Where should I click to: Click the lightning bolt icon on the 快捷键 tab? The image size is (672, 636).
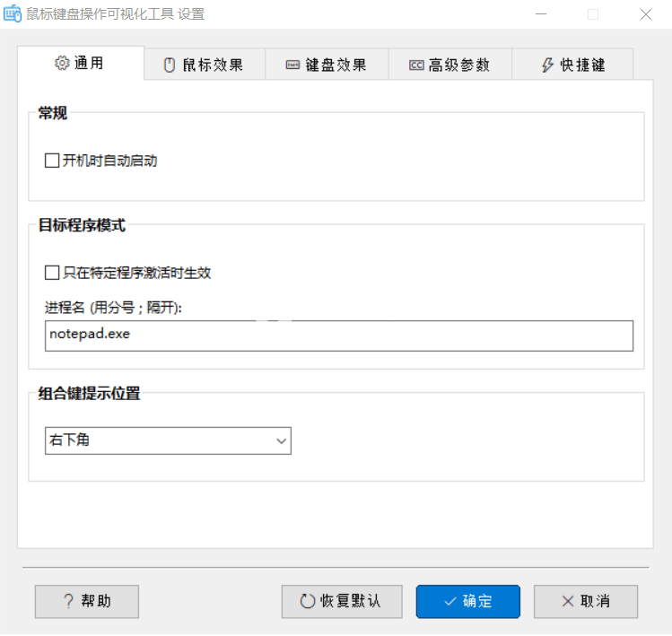click(x=547, y=65)
